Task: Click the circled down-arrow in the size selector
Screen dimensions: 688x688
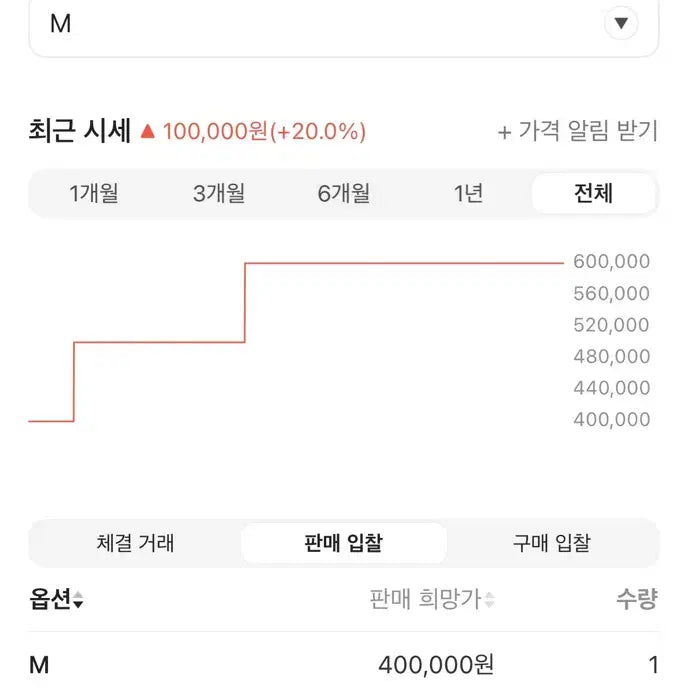Action: (x=621, y=23)
